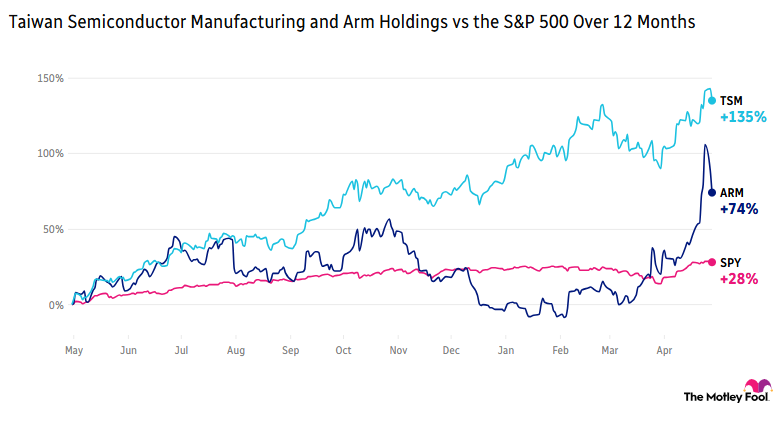
Task: Click the 150% y-axis label
Action: (x=51, y=78)
